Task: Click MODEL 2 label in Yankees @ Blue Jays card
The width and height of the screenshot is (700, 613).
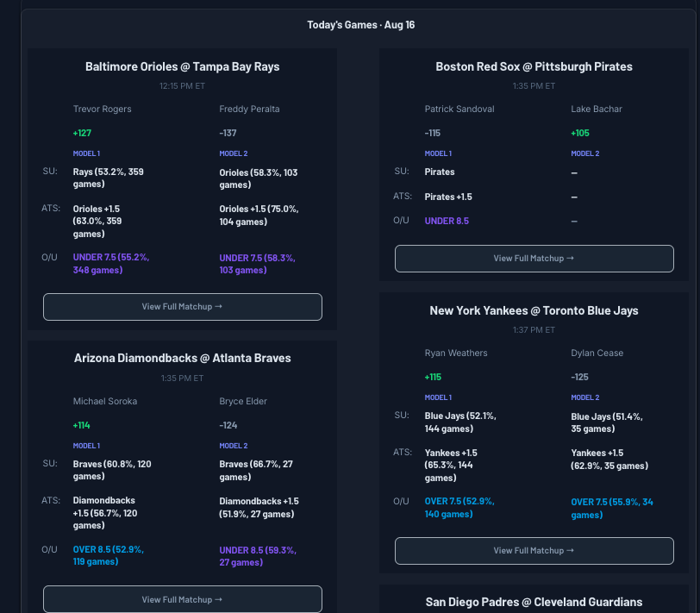Action: click(x=585, y=397)
